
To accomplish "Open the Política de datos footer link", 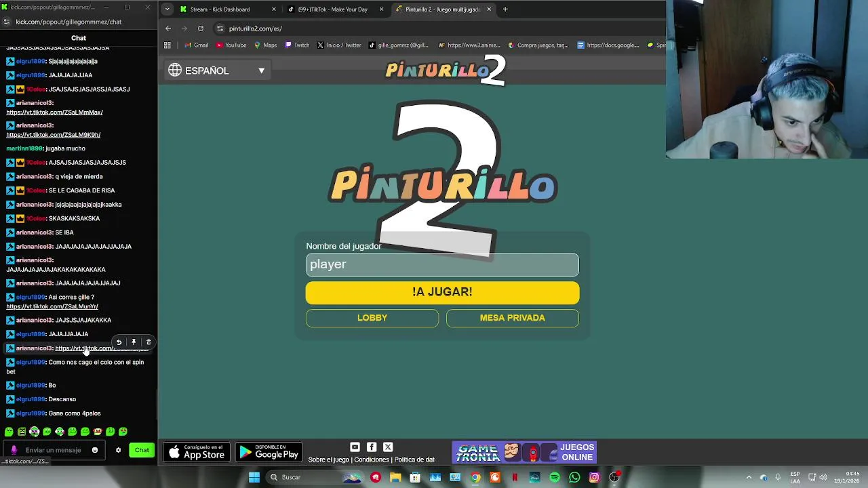I will (x=414, y=460).
